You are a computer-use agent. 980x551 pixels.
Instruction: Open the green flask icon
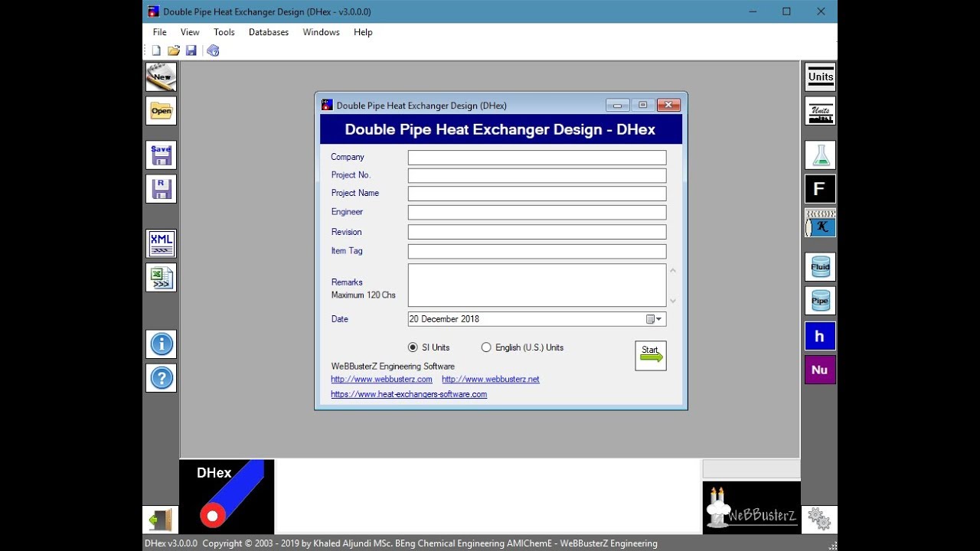820,155
